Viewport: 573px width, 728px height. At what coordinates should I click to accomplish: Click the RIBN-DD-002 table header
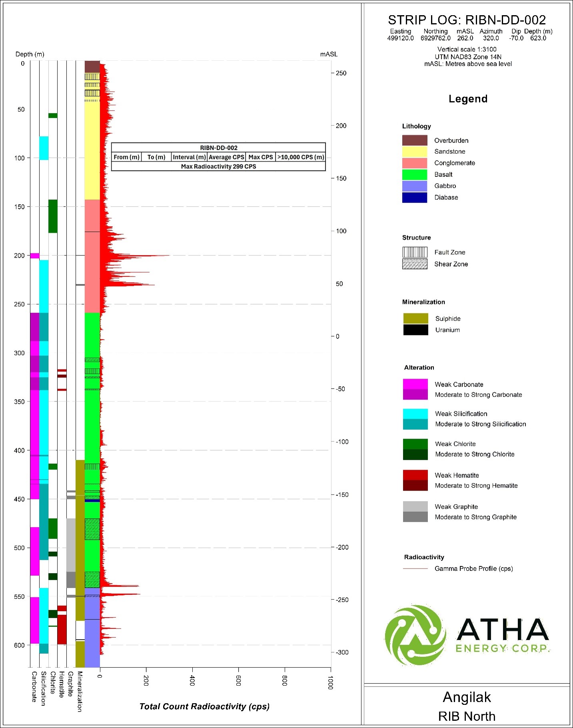219,148
